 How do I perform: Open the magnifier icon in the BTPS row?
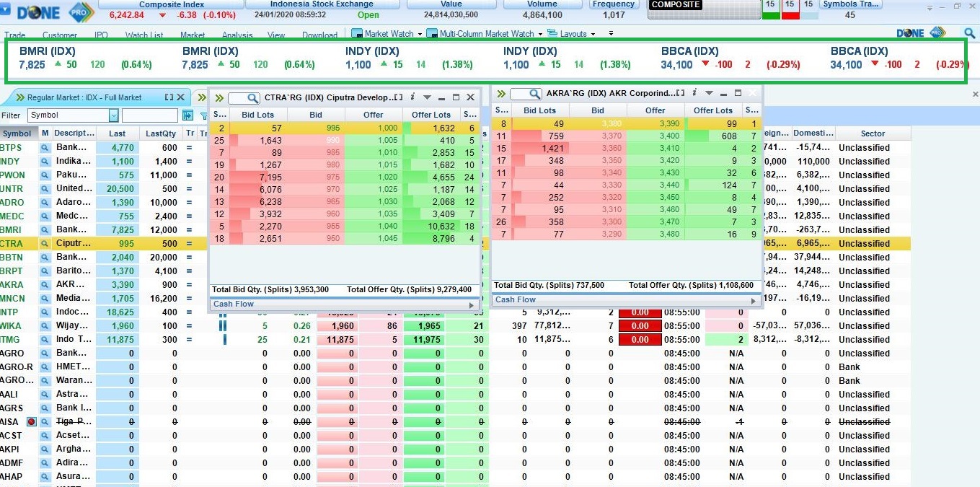(45, 148)
